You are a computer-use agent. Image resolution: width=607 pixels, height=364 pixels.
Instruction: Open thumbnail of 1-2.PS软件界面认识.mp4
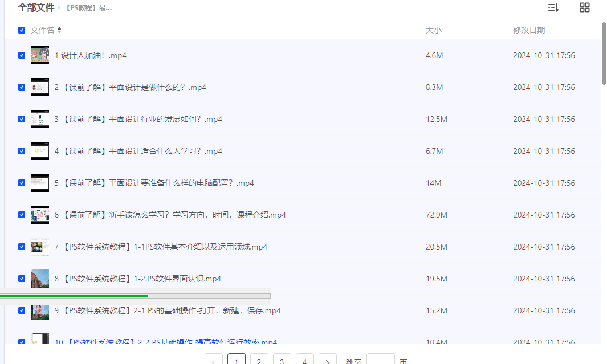click(x=40, y=279)
